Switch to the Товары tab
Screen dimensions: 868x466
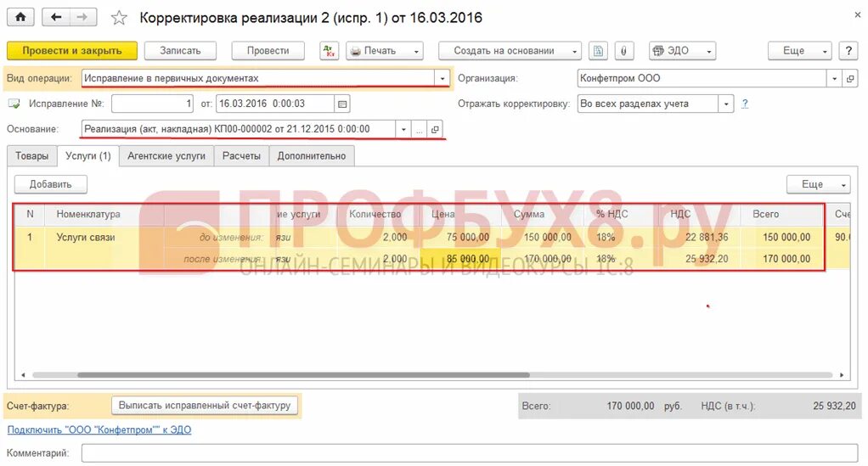(32, 156)
